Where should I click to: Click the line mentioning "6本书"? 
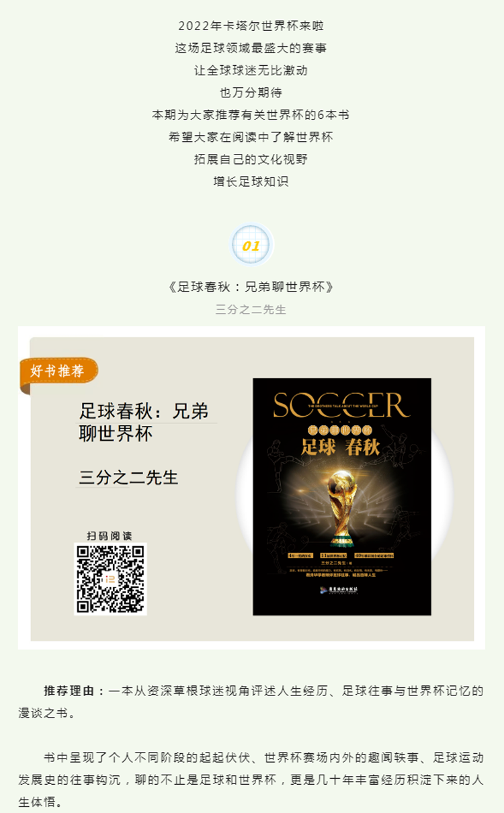point(251,114)
